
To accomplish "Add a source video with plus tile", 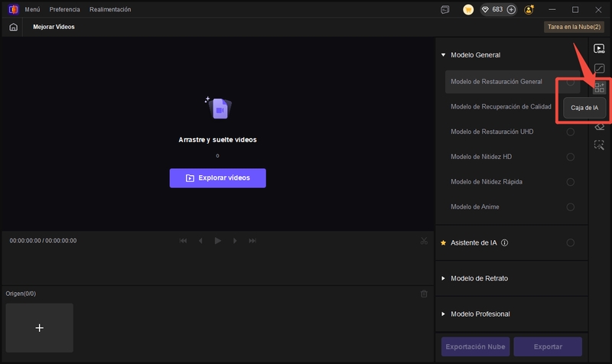I will coord(40,328).
